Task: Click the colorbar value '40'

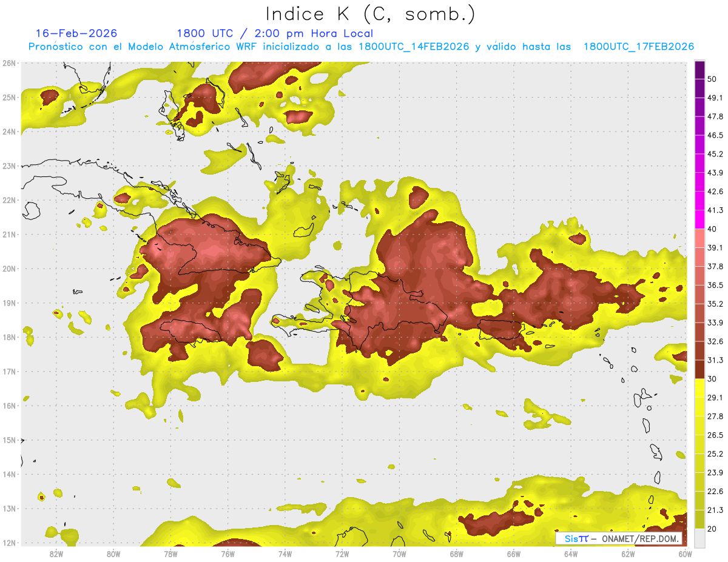Action: pyautogui.click(x=712, y=229)
